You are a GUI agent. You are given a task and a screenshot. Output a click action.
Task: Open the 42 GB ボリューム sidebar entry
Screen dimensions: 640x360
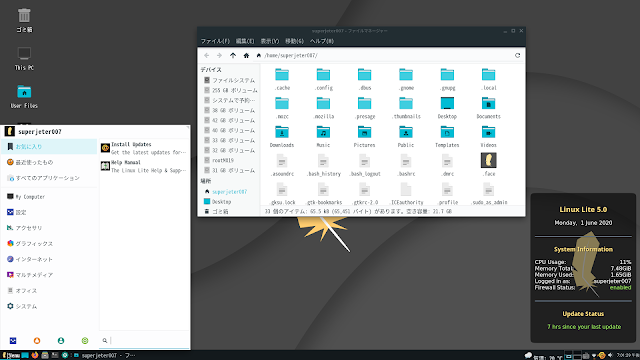(229, 120)
